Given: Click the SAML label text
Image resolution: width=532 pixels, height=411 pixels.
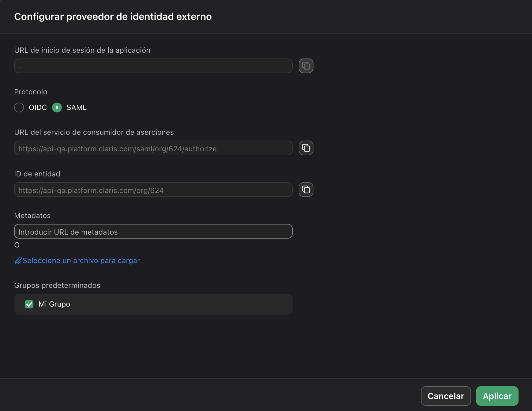Looking at the screenshot, I should (x=77, y=107).
